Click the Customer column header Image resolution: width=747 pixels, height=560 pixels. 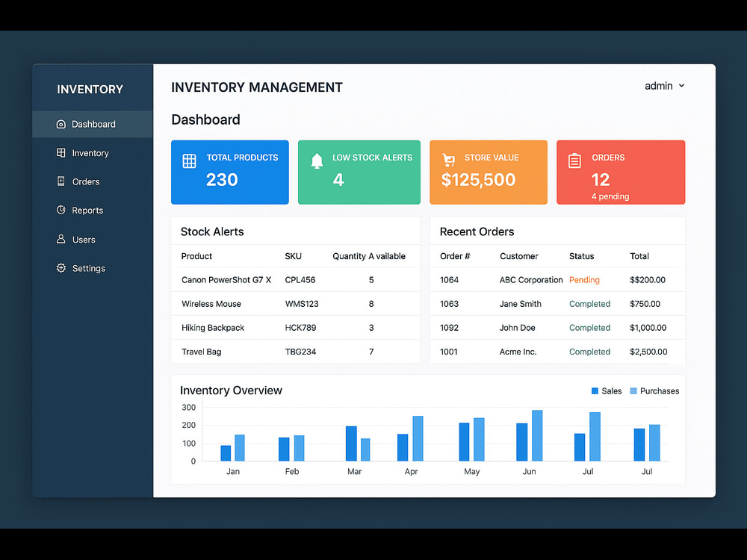coord(519,256)
